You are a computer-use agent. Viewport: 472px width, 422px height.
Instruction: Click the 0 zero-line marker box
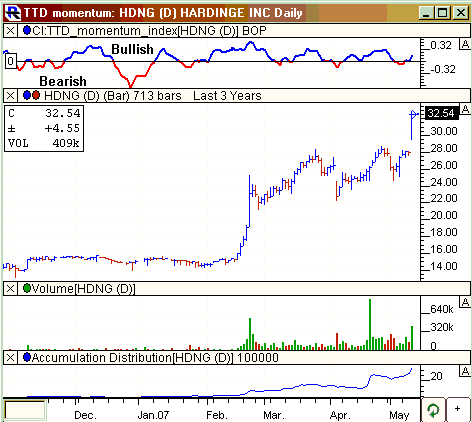10,61
